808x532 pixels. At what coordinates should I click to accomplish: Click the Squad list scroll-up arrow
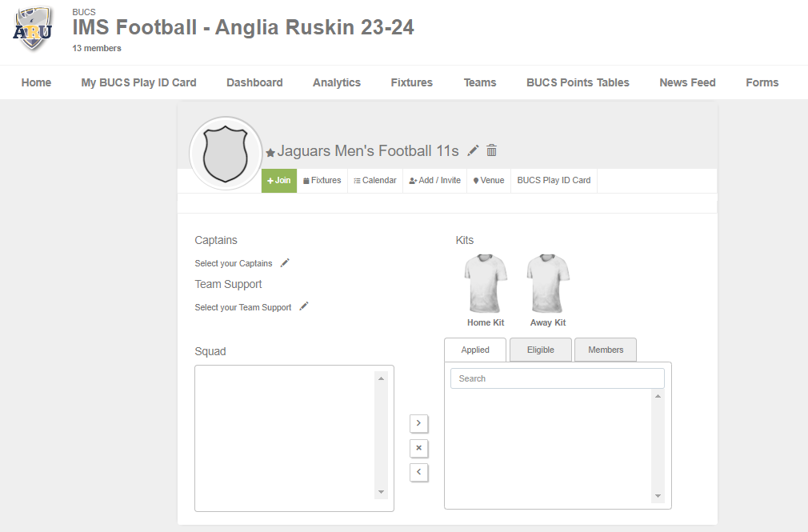coord(381,378)
